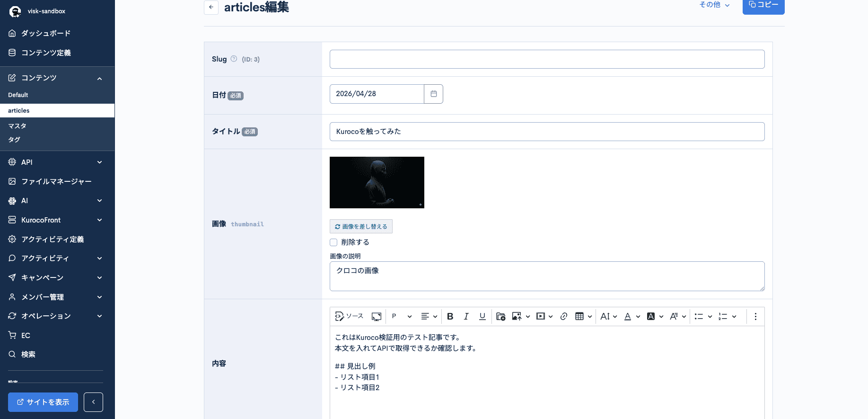This screenshot has height=419, width=868.
Task: Open the insert table dropdown arrow
Action: pos(590,316)
